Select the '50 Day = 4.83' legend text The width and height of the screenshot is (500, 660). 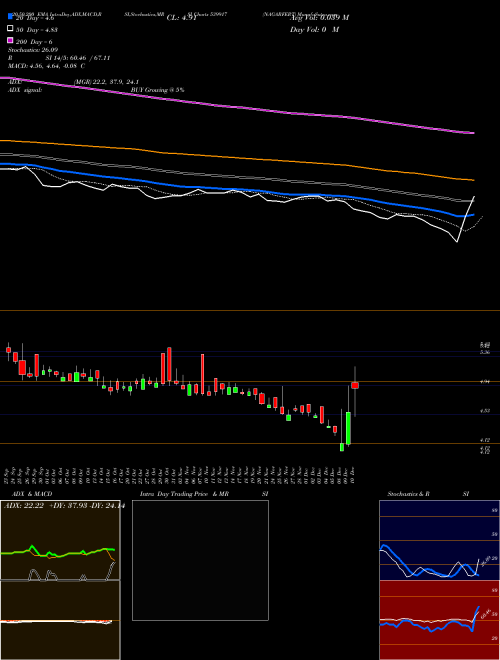[37, 30]
